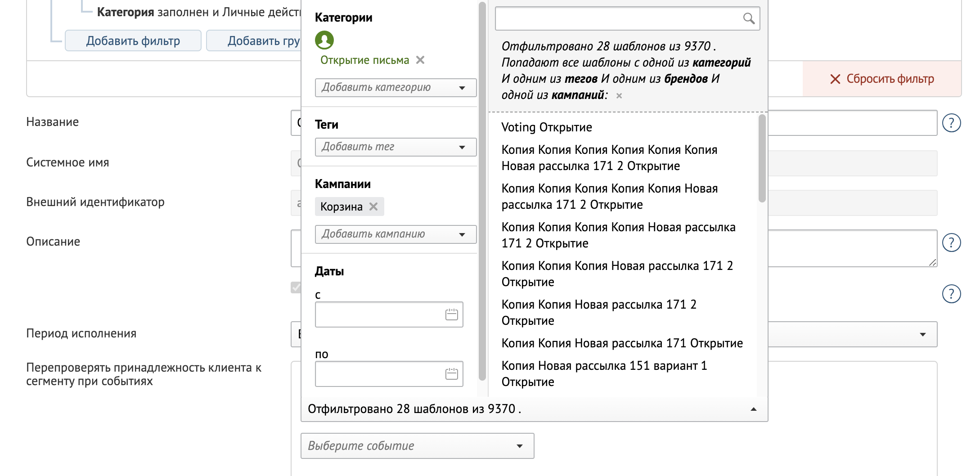This screenshot has height=476, width=980.
Task: Select Копия x5 Новая рассылка 171 2 Открытие
Action: (610, 197)
